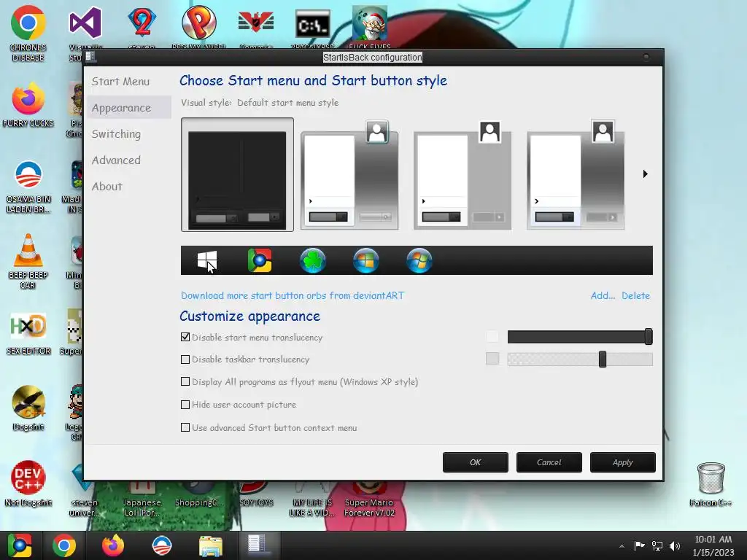This screenshot has width=747, height=560.
Task: Open Download more start button orbs link
Action: tap(293, 296)
